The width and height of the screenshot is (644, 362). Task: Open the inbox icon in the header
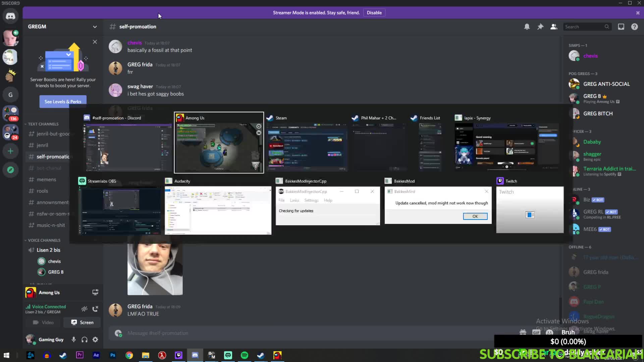click(x=621, y=27)
